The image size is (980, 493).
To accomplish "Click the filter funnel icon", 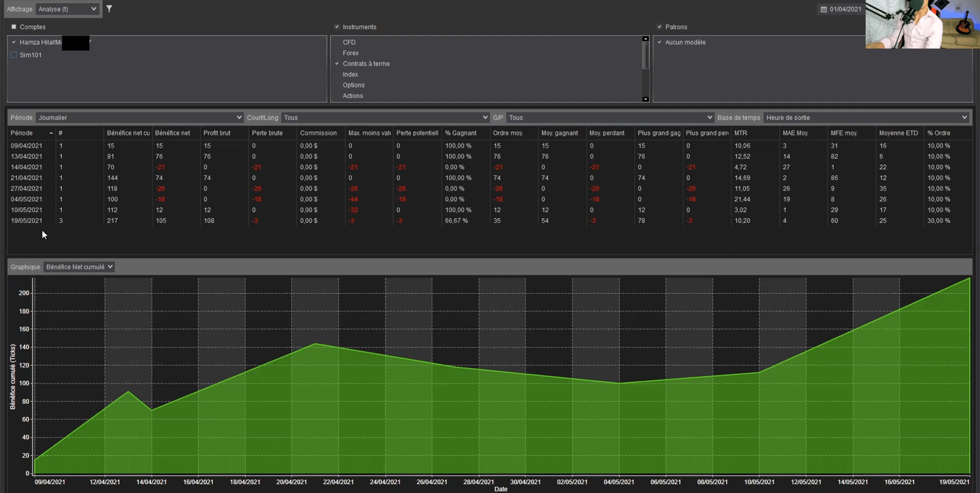I will 109,9.
